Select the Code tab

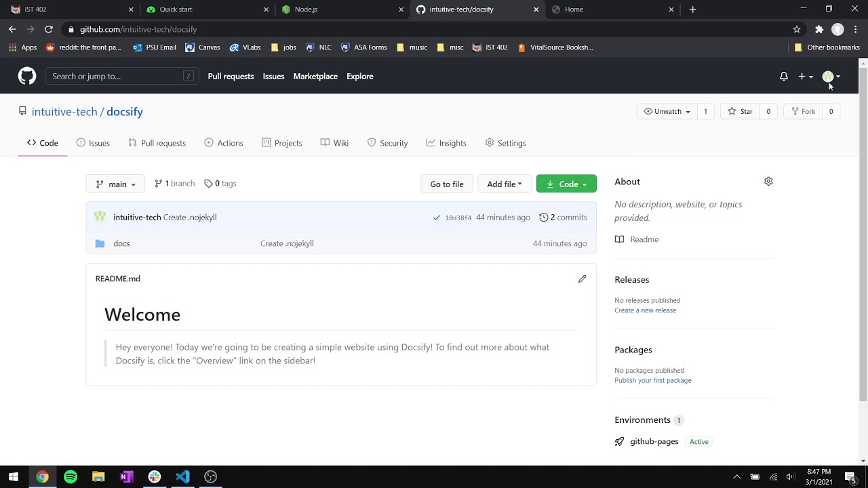pyautogui.click(x=43, y=143)
